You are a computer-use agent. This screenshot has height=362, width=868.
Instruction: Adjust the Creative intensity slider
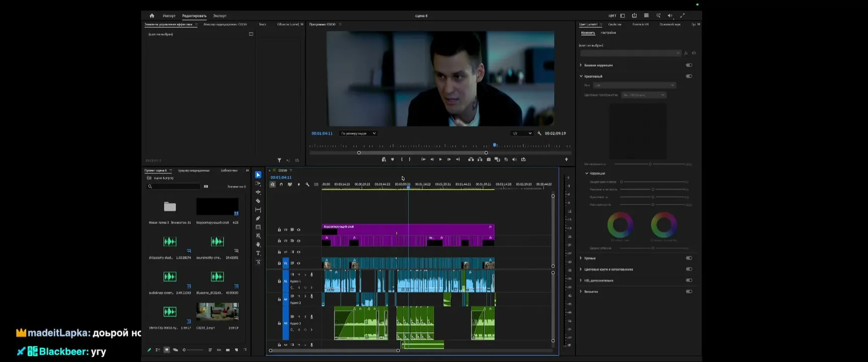tap(650, 164)
